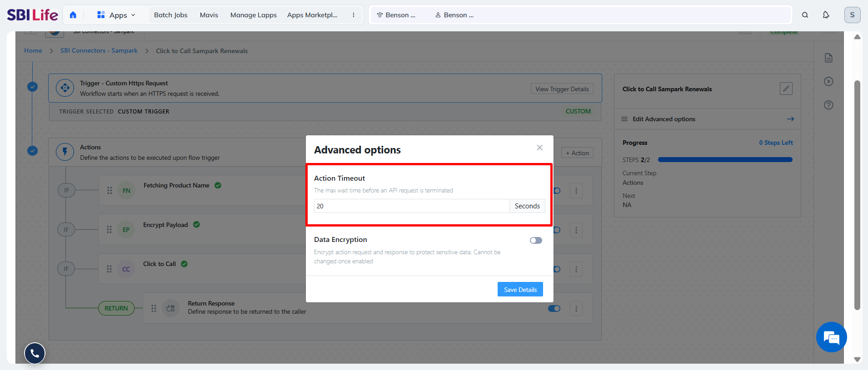868x370 pixels.
Task: Expand the Apps dropdown menu
Action: point(116,15)
